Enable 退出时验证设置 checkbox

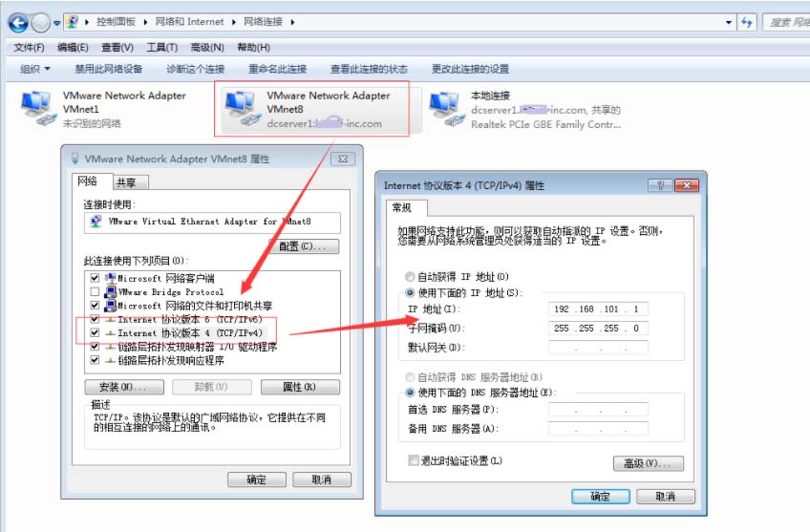coord(414,460)
